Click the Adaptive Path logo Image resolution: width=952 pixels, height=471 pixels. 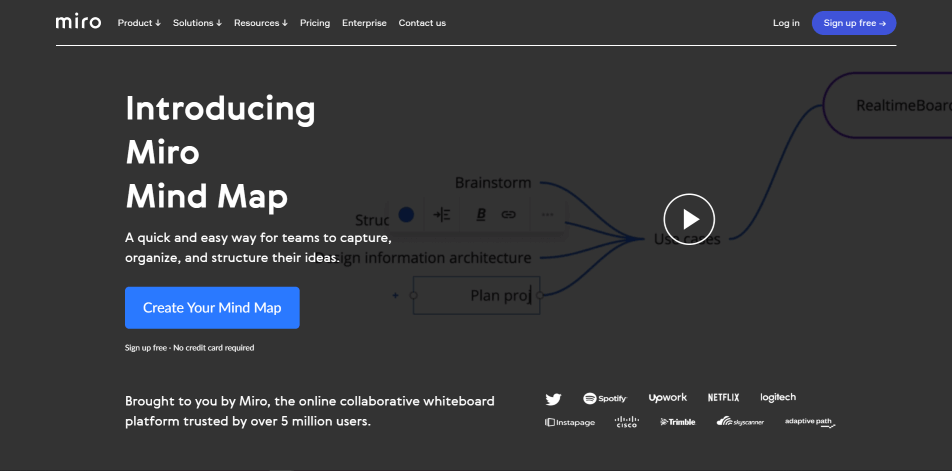click(810, 422)
